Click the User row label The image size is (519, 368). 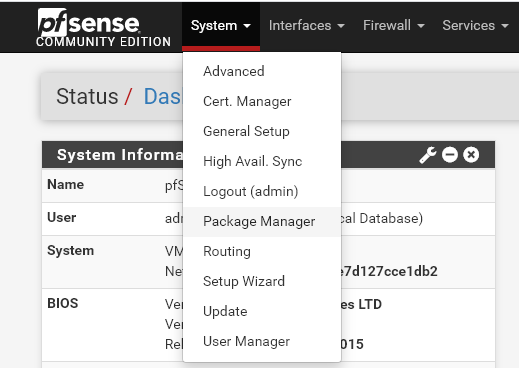point(62,217)
